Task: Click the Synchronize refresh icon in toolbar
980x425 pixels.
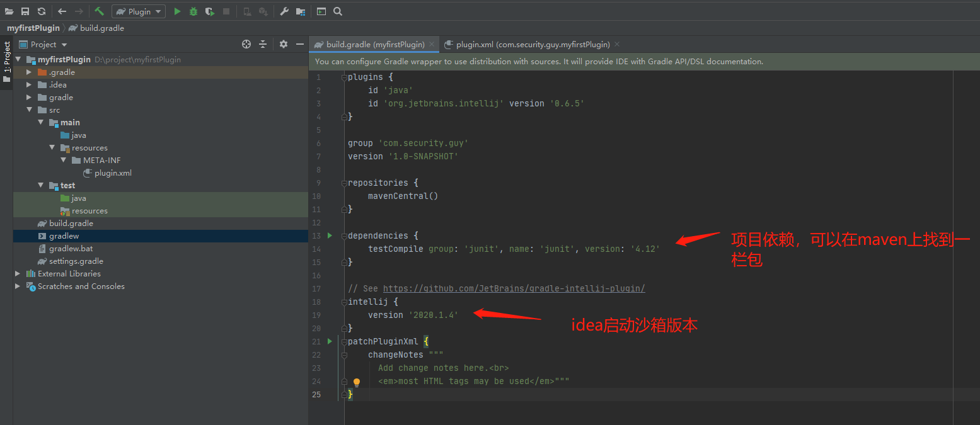Action: tap(42, 11)
